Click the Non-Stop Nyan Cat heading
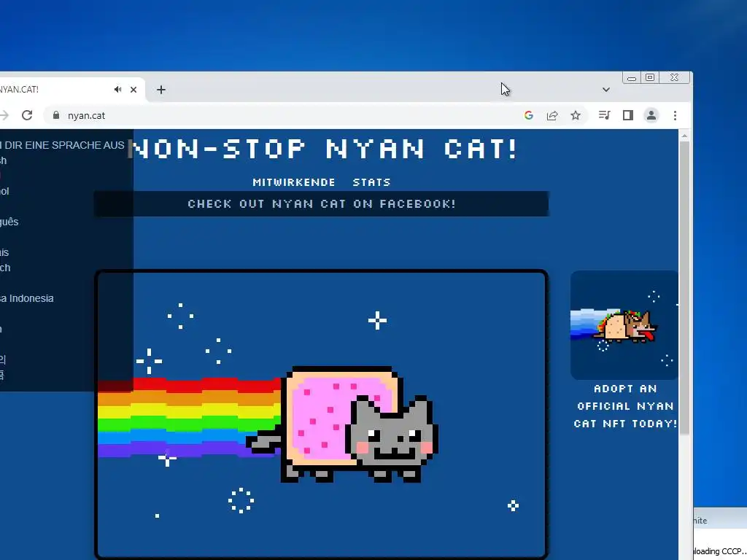The height and width of the screenshot is (560, 747). (x=324, y=149)
